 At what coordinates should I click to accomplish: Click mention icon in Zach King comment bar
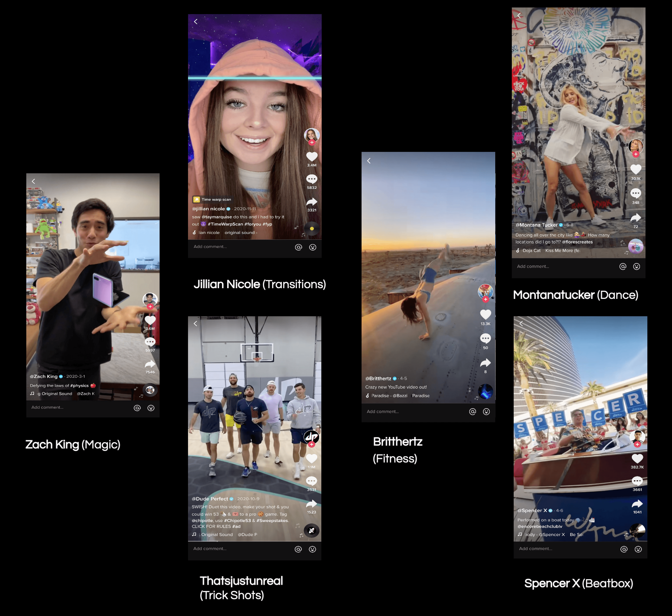137,408
